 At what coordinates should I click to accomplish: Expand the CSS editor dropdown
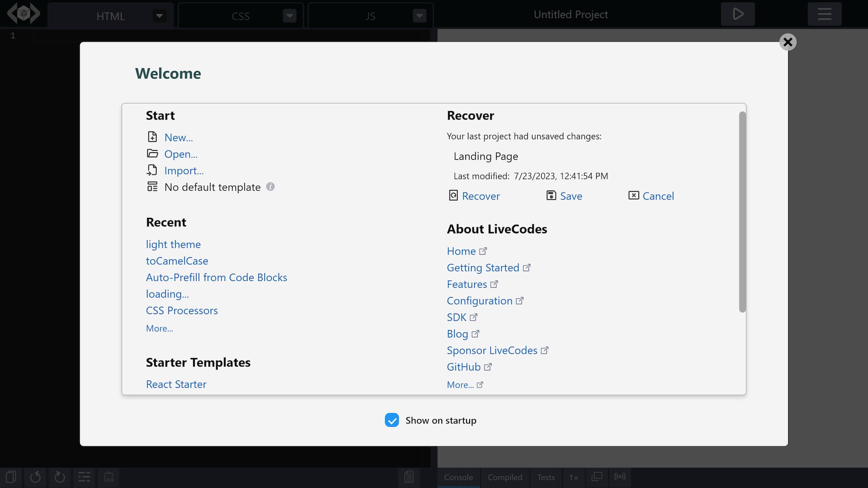[290, 16]
